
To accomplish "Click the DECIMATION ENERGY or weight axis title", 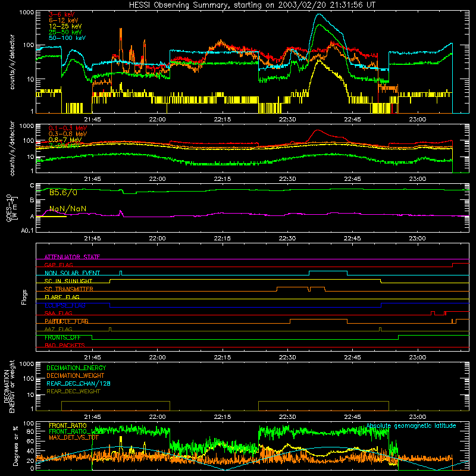I will (x=10, y=386).
